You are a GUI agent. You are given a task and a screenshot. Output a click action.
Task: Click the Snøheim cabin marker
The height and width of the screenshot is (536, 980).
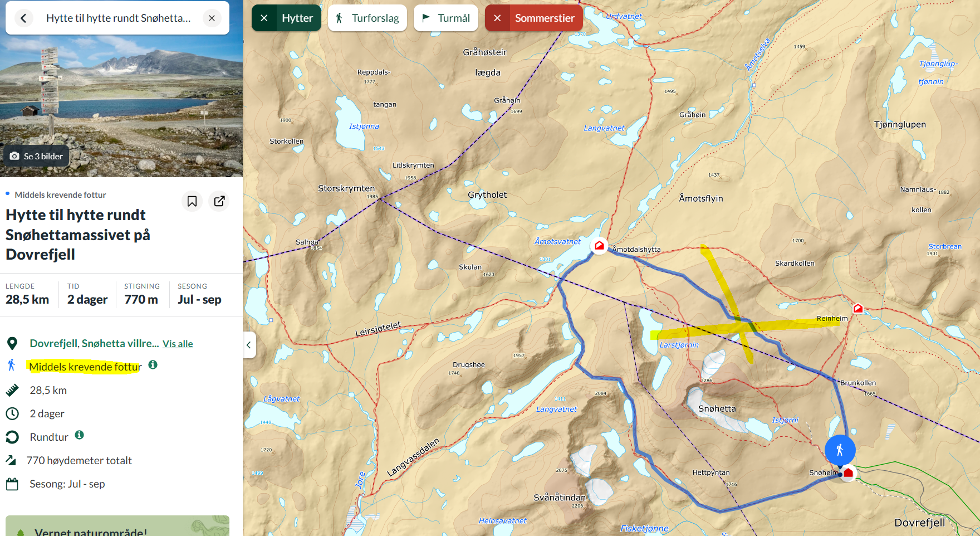coord(848,473)
